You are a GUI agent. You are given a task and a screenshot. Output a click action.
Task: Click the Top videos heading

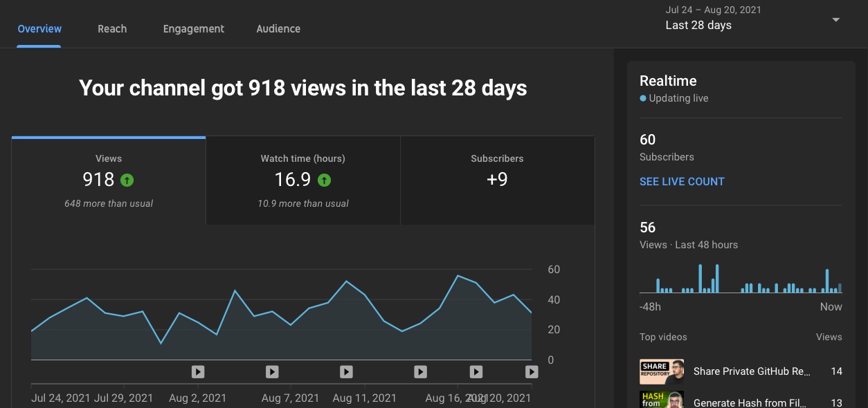pos(663,337)
